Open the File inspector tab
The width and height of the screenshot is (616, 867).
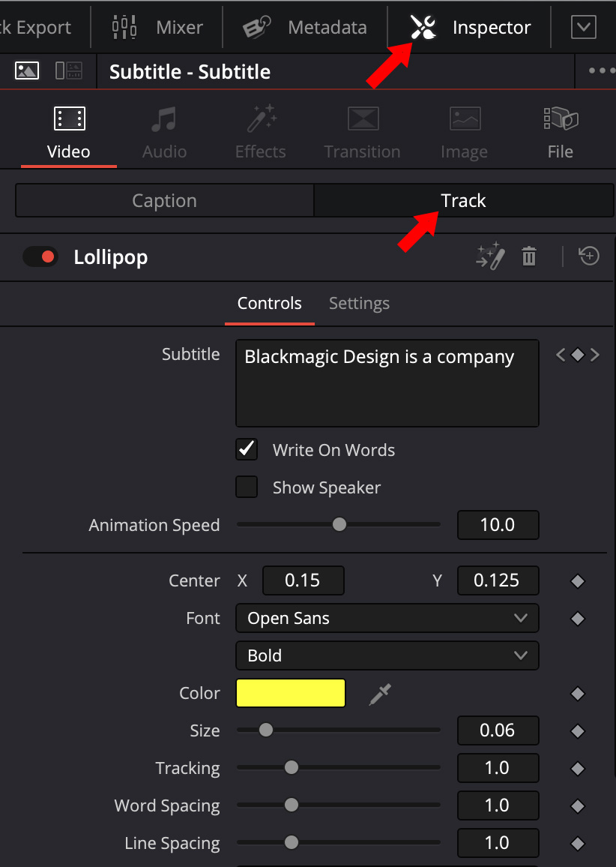560,132
